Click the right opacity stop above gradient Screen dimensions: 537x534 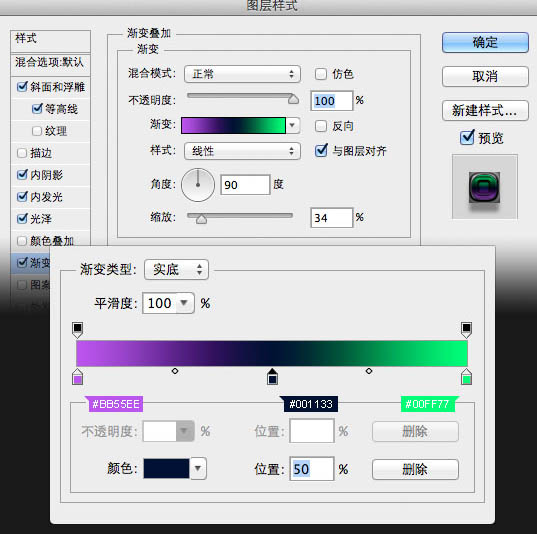coord(466,330)
